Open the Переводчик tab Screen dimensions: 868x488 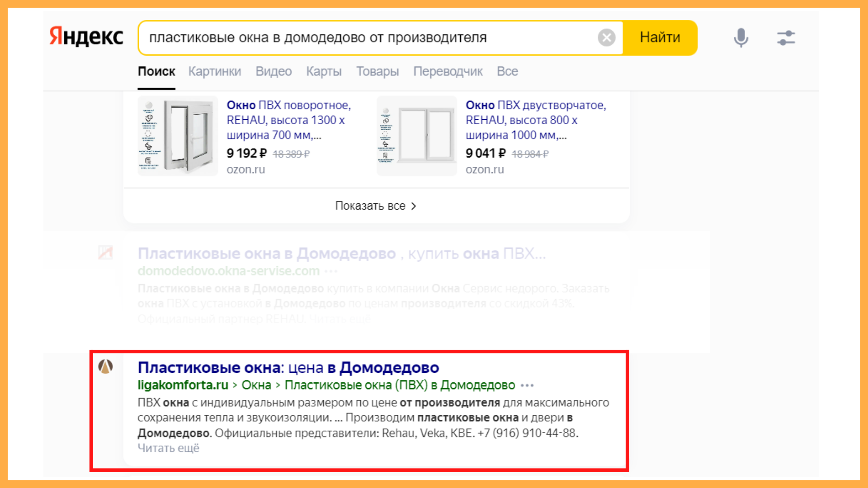[x=448, y=71]
